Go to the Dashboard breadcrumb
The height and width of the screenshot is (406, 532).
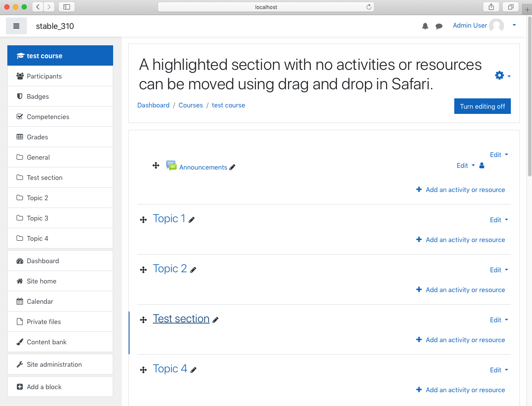click(x=153, y=105)
